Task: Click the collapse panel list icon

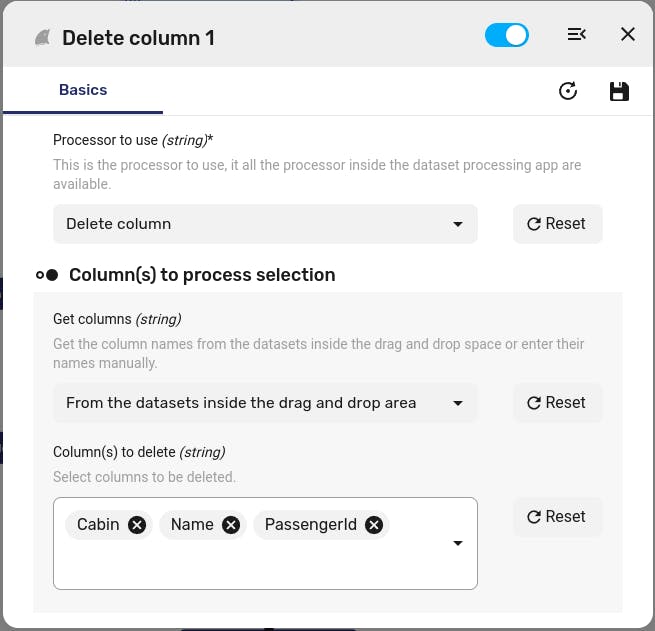Action: point(576,34)
